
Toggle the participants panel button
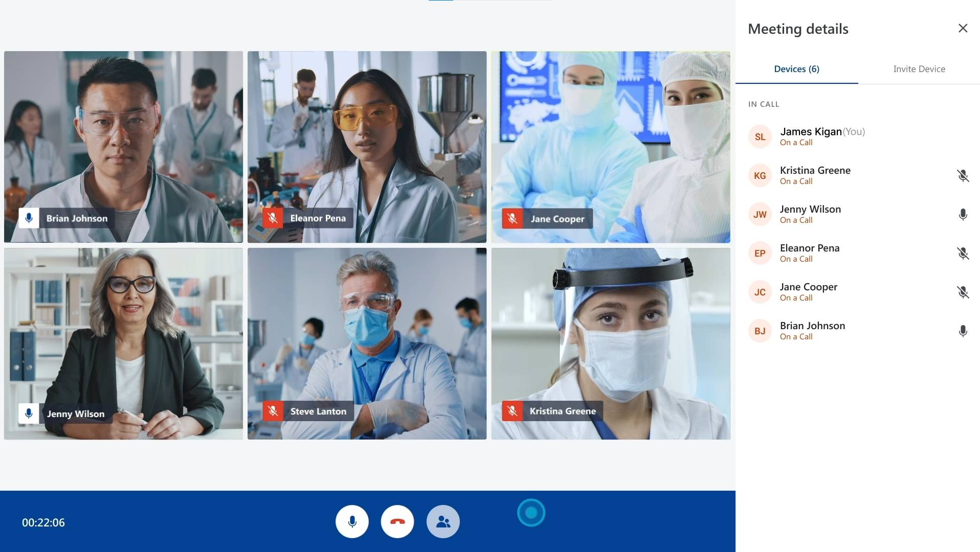[442, 522]
